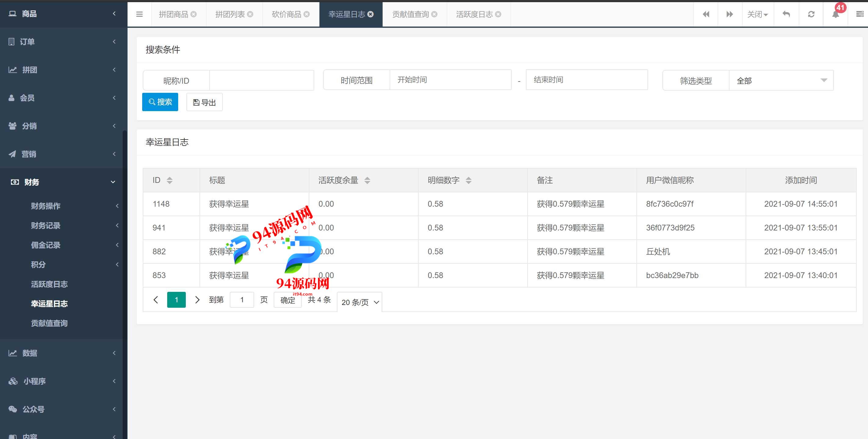Focus the page number jump input

click(x=242, y=300)
